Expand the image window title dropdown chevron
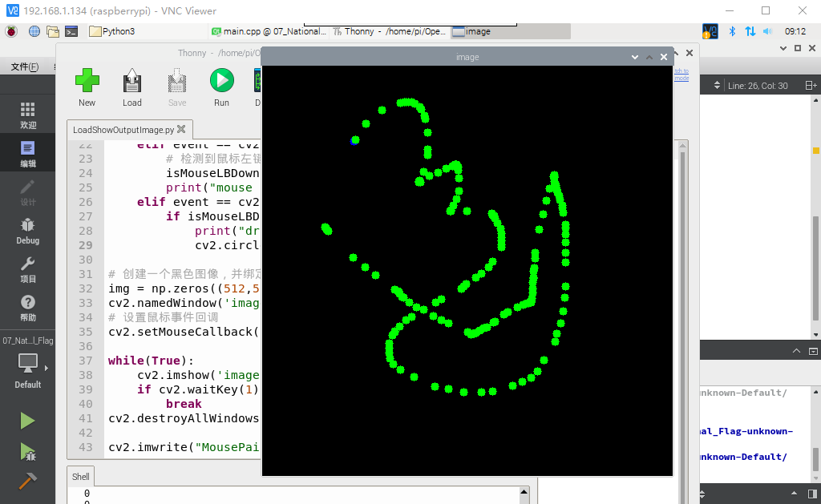The image size is (821, 504). click(x=635, y=57)
